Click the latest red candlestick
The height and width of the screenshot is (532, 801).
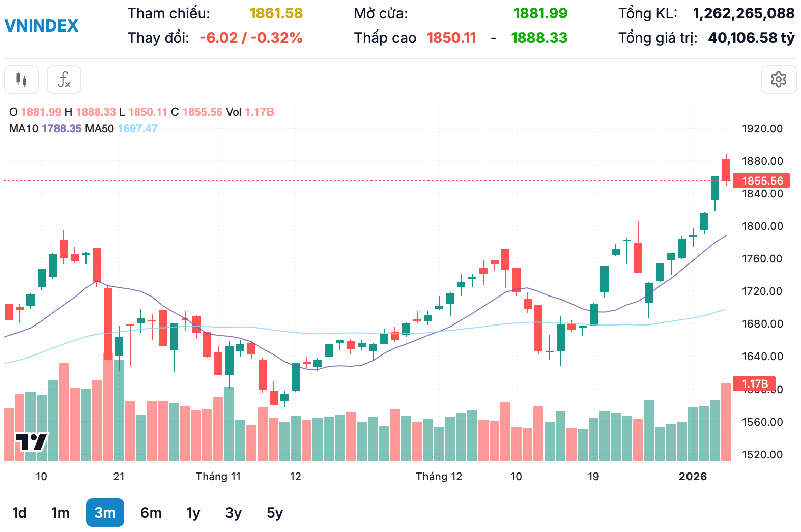726,170
